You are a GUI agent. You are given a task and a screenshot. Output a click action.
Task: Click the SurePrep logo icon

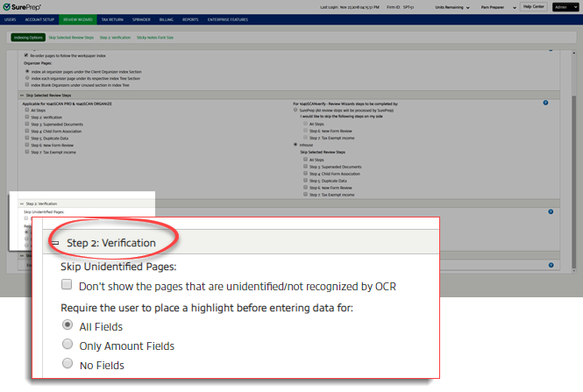(x=7, y=6)
